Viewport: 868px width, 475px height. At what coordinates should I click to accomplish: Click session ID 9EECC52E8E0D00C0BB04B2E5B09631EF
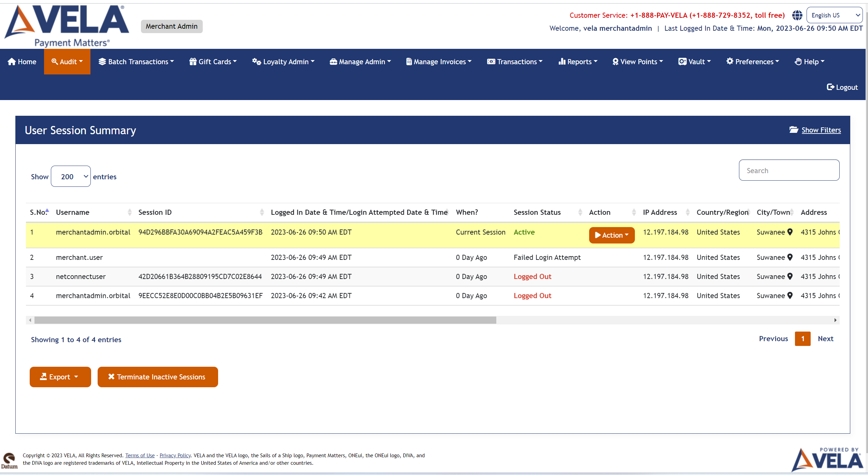(200, 295)
